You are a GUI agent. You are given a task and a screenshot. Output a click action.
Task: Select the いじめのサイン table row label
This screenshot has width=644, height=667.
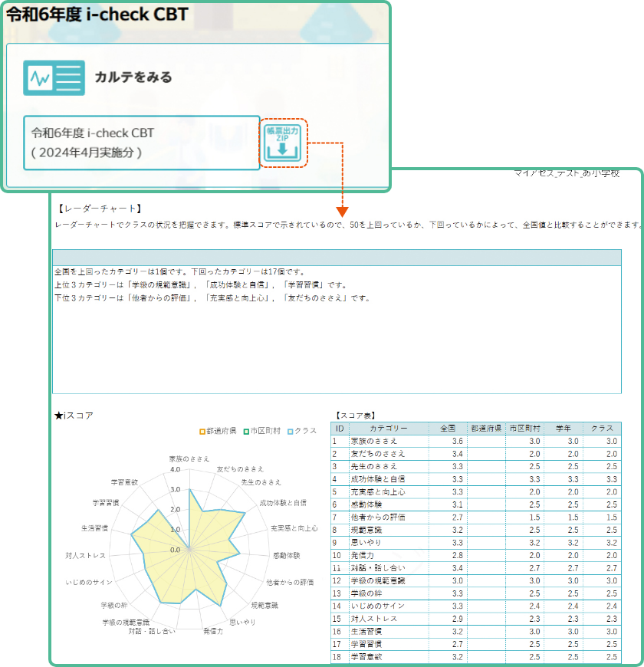click(x=378, y=606)
